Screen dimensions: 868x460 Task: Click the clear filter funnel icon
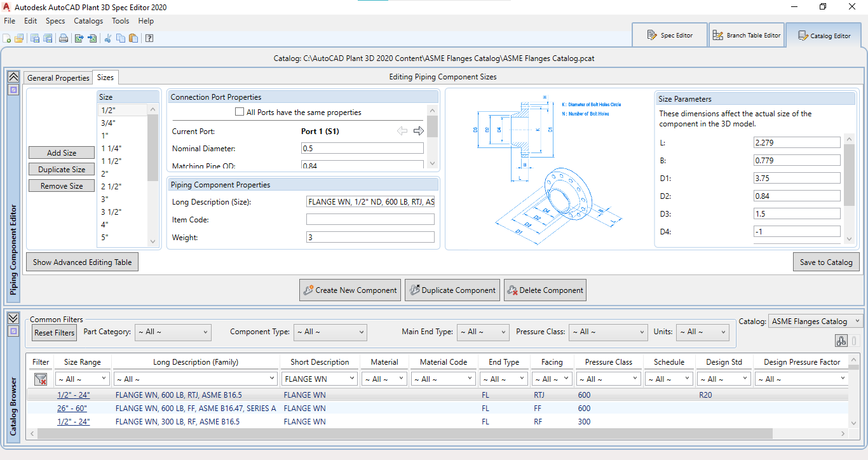pos(41,379)
